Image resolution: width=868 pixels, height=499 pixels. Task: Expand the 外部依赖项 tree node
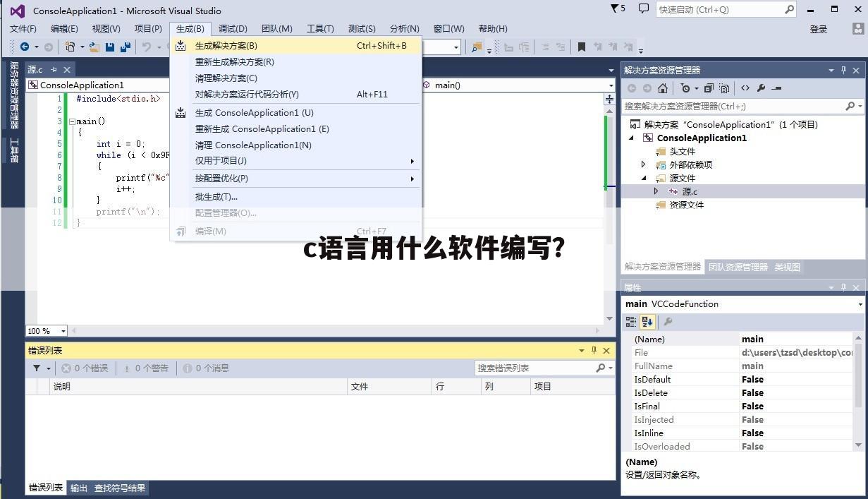643,164
